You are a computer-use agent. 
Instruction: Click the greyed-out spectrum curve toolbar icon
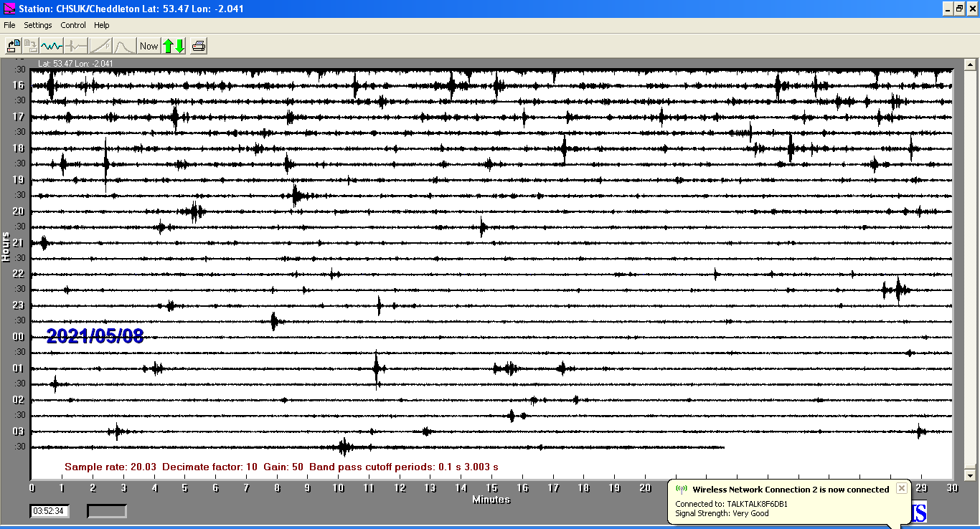pos(125,46)
